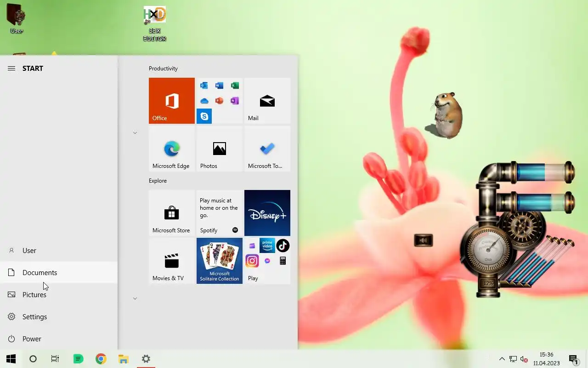Show hidden system tray icons
The height and width of the screenshot is (368, 588).
[502, 359]
